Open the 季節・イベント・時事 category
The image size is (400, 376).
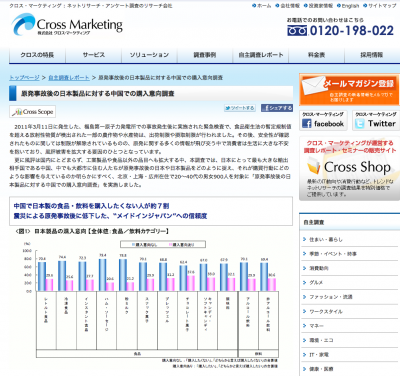333,254
